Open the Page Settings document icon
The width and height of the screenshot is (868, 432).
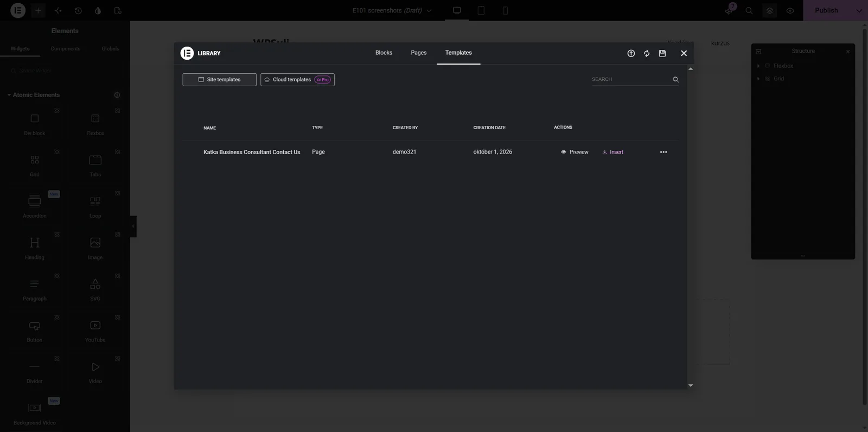[x=118, y=10]
